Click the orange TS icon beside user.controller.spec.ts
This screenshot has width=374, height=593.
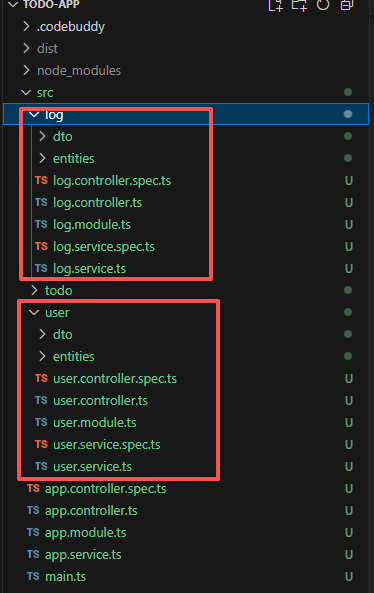tap(41, 378)
